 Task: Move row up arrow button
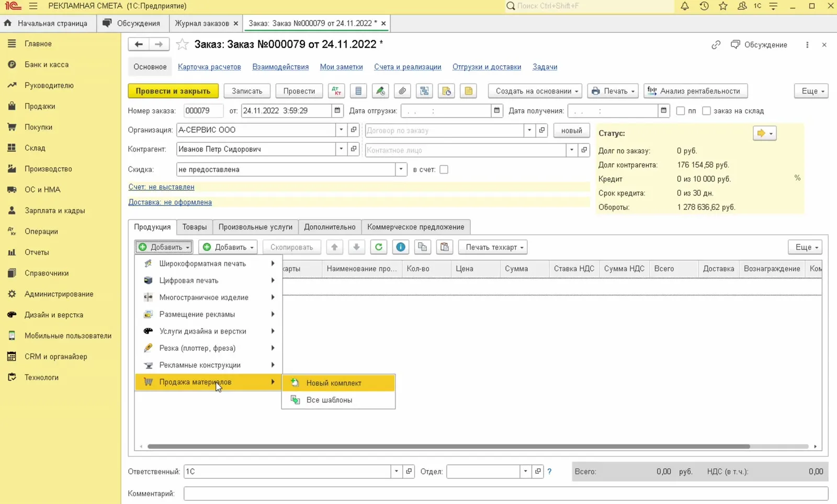coord(334,247)
